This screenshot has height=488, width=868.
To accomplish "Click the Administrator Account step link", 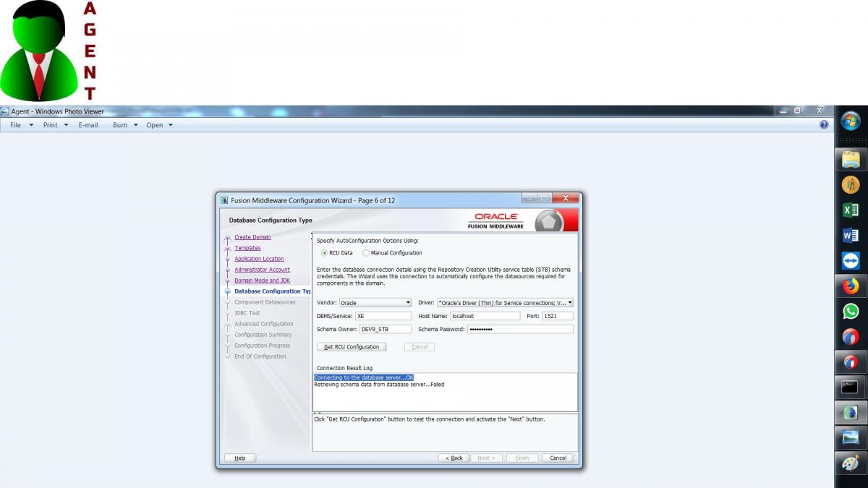I will pos(262,270).
